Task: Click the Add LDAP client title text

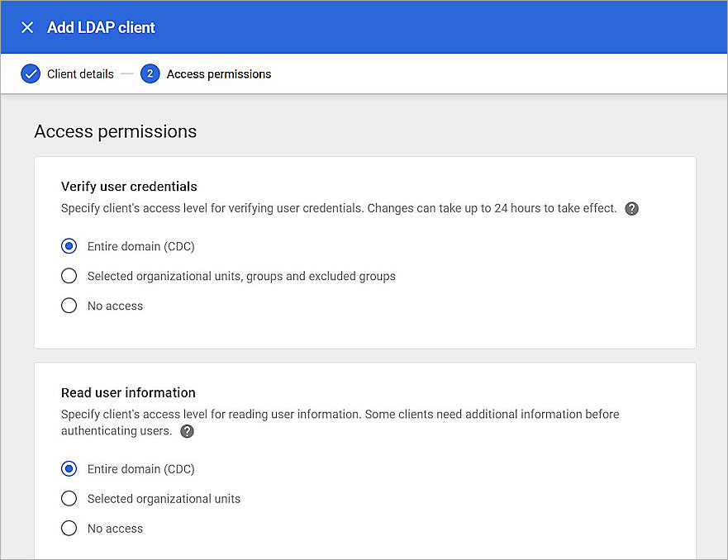Action: 101,27
